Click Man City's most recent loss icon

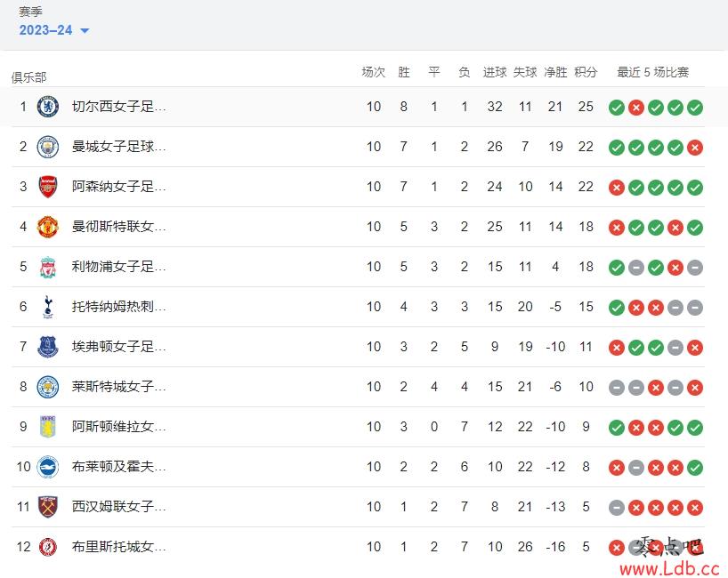pyautogui.click(x=695, y=148)
